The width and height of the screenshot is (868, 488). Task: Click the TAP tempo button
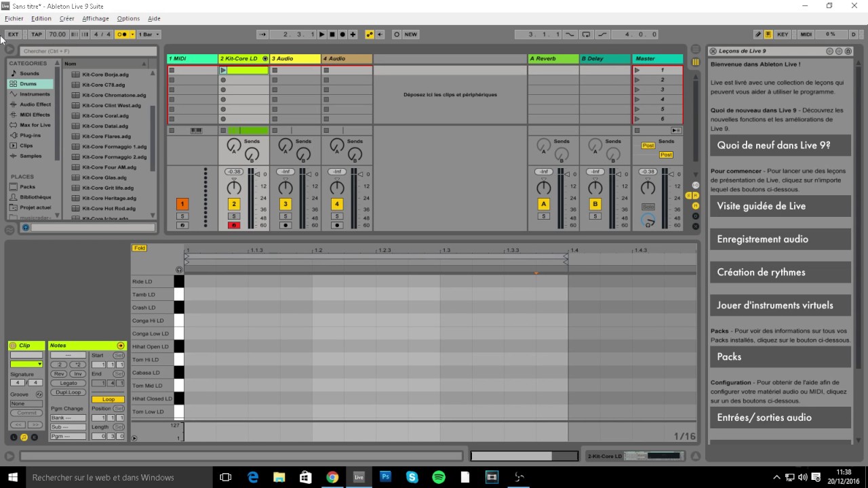(37, 34)
